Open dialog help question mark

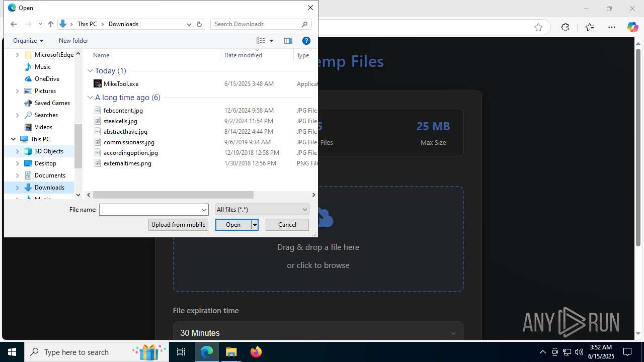tap(306, 41)
